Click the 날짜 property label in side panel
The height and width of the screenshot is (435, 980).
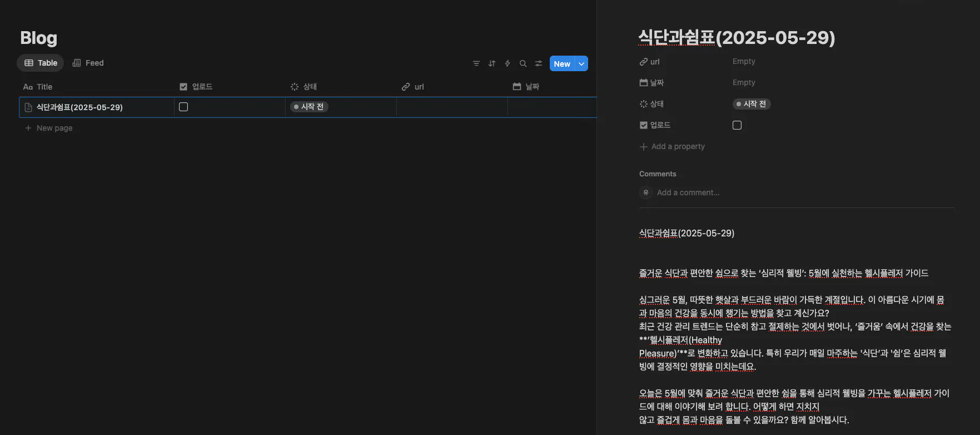pos(651,82)
